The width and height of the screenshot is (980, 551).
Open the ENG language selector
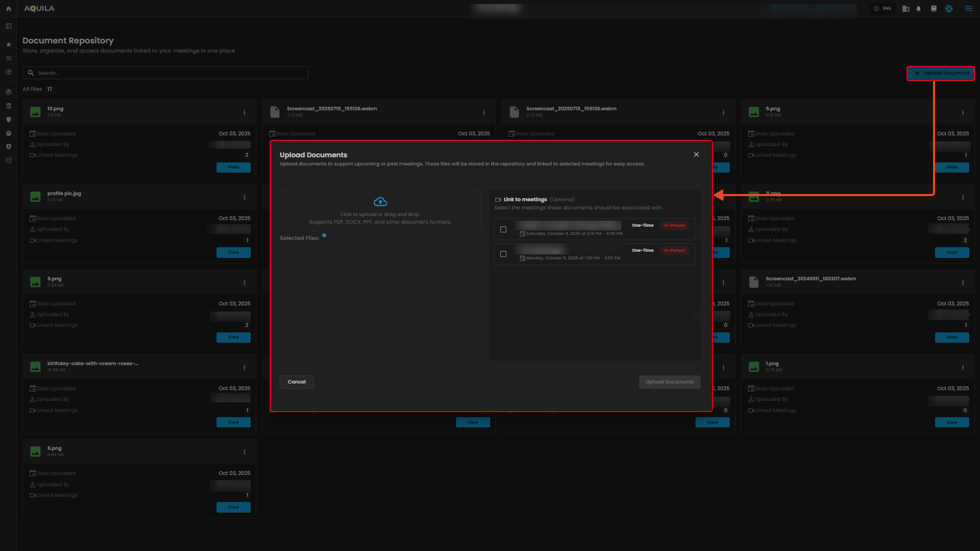[882, 9]
